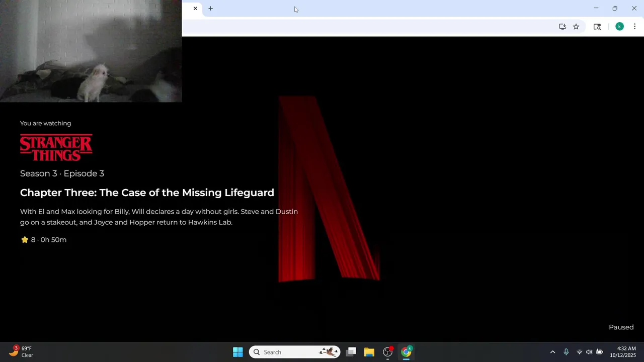Click the episode description paragraph
The width and height of the screenshot is (644, 362).
pyautogui.click(x=159, y=217)
